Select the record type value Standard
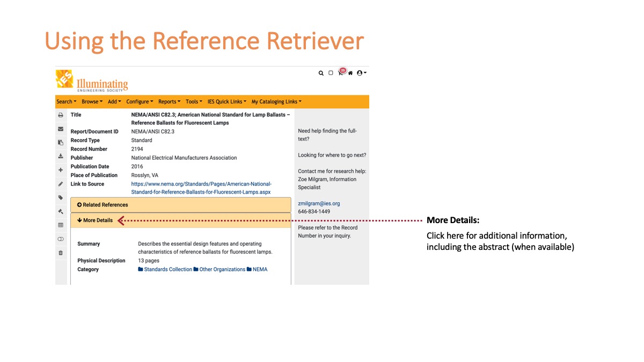This screenshot has width=644, height=362. click(142, 141)
